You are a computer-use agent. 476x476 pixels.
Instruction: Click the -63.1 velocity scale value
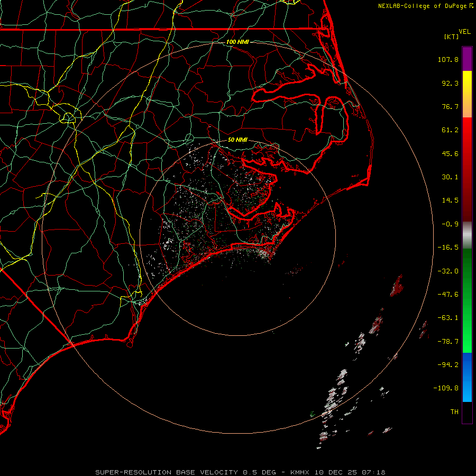(x=448, y=318)
